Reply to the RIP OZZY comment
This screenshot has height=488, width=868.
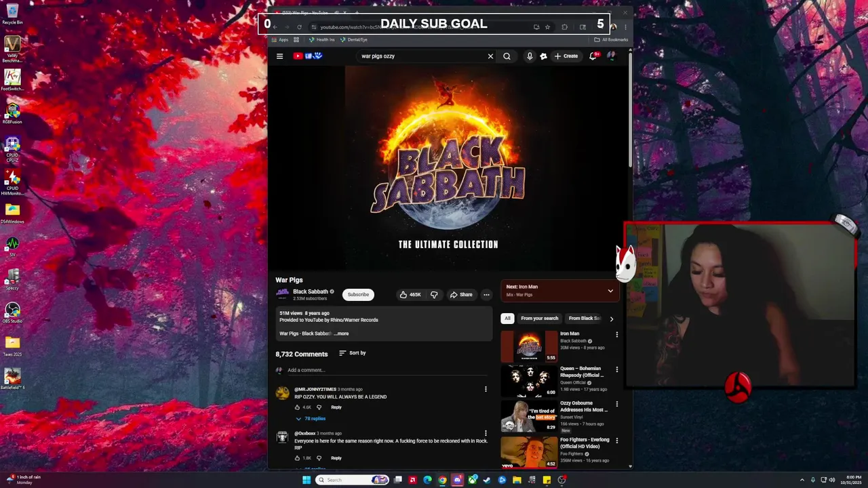coord(336,407)
